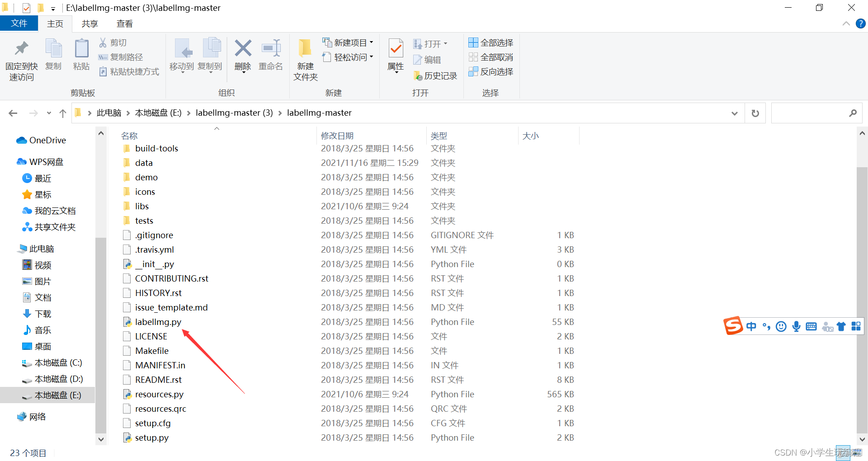Select the build-tools folder
Image resolution: width=868 pixels, height=461 pixels.
click(156, 148)
